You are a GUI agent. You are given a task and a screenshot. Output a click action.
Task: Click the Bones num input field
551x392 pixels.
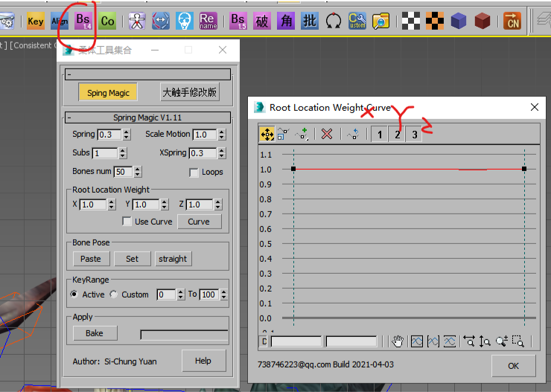(x=123, y=172)
